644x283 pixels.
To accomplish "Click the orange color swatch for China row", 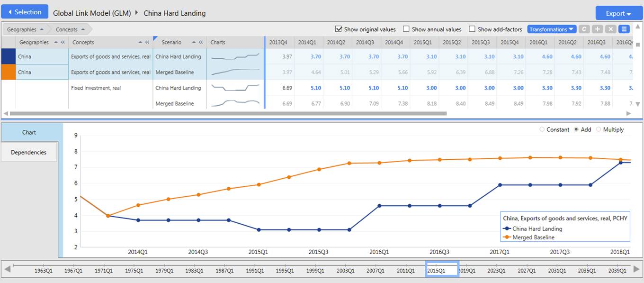I will 8,72.
